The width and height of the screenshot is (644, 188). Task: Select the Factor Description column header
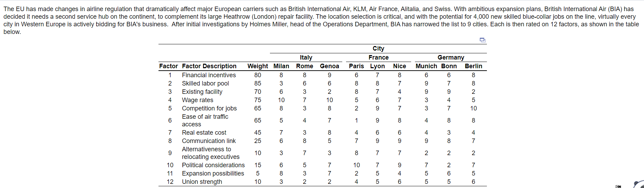tap(209, 66)
